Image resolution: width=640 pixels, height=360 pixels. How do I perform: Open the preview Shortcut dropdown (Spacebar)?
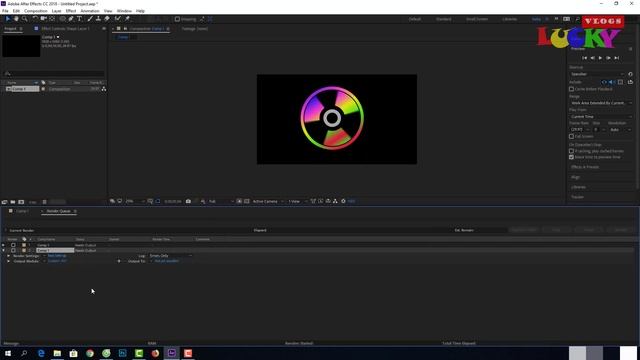coord(597,74)
